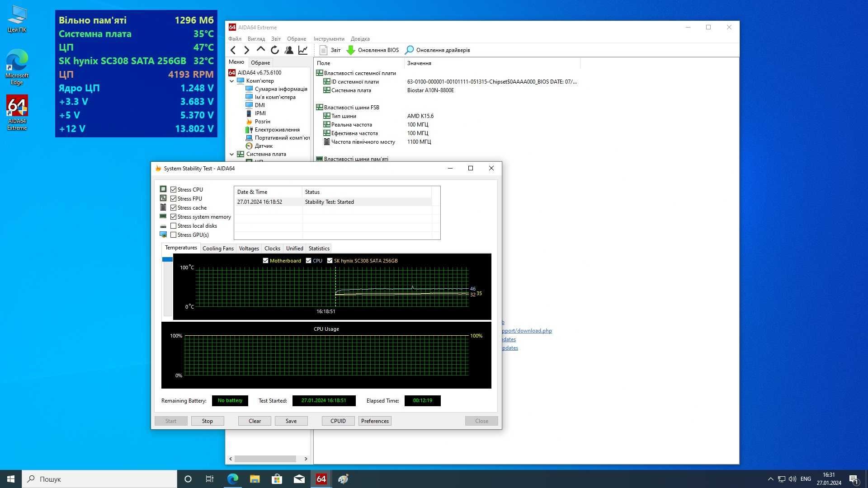Viewport: 868px width, 488px height.
Task: Open Edge from the taskbar
Action: 232,479
